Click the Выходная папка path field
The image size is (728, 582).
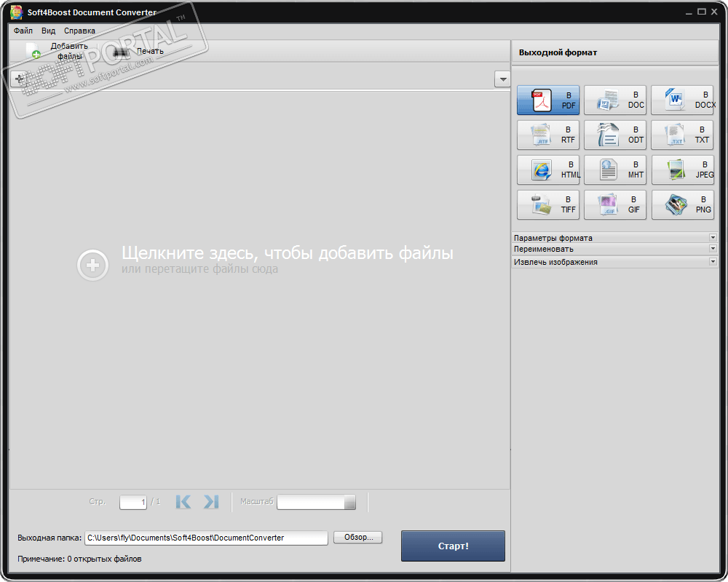click(x=206, y=538)
